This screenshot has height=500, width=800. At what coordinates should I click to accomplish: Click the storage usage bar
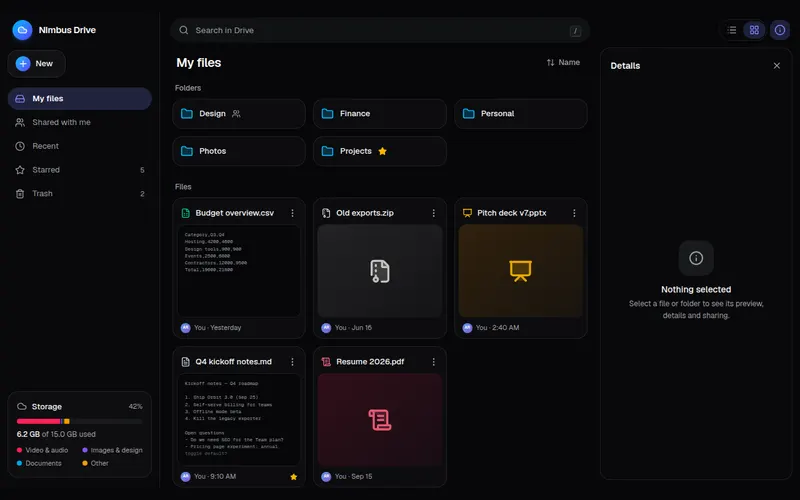(80, 421)
